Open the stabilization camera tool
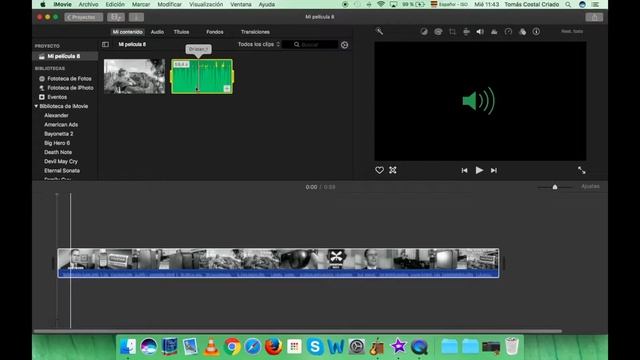The height and width of the screenshot is (360, 640). click(x=466, y=31)
